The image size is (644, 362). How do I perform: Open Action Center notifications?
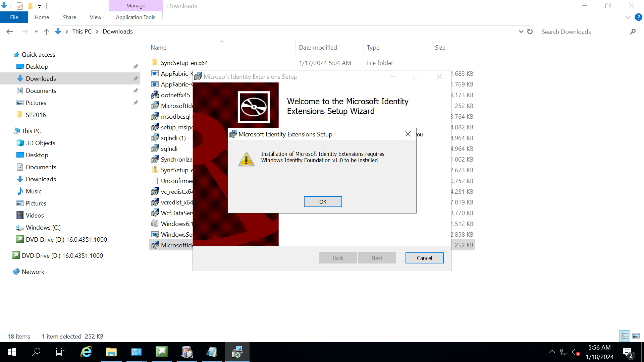pyautogui.click(x=628, y=352)
